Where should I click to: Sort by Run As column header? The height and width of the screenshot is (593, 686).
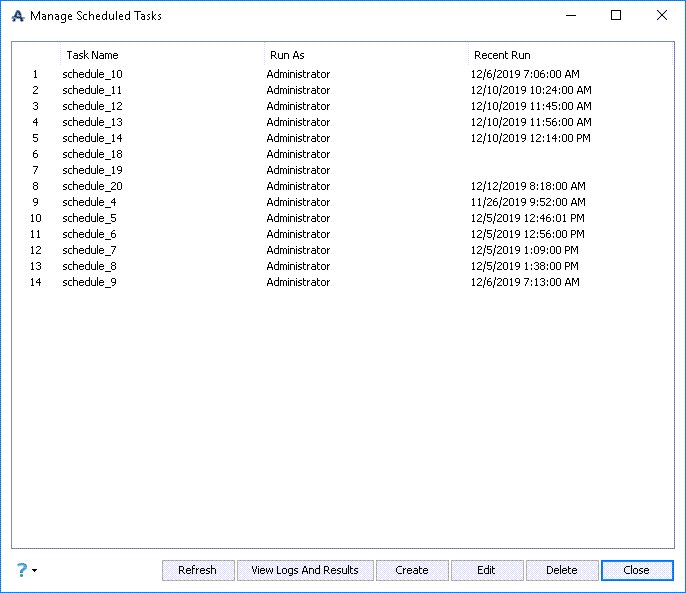pos(366,55)
